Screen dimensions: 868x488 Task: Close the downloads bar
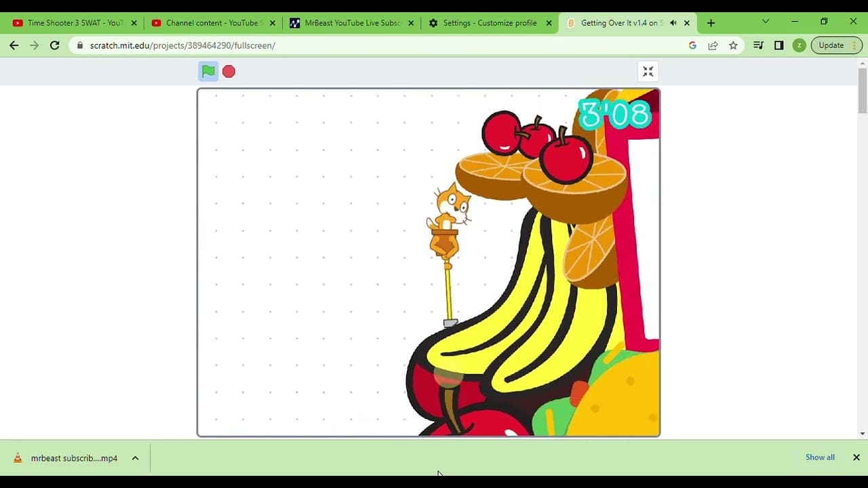tap(856, 457)
